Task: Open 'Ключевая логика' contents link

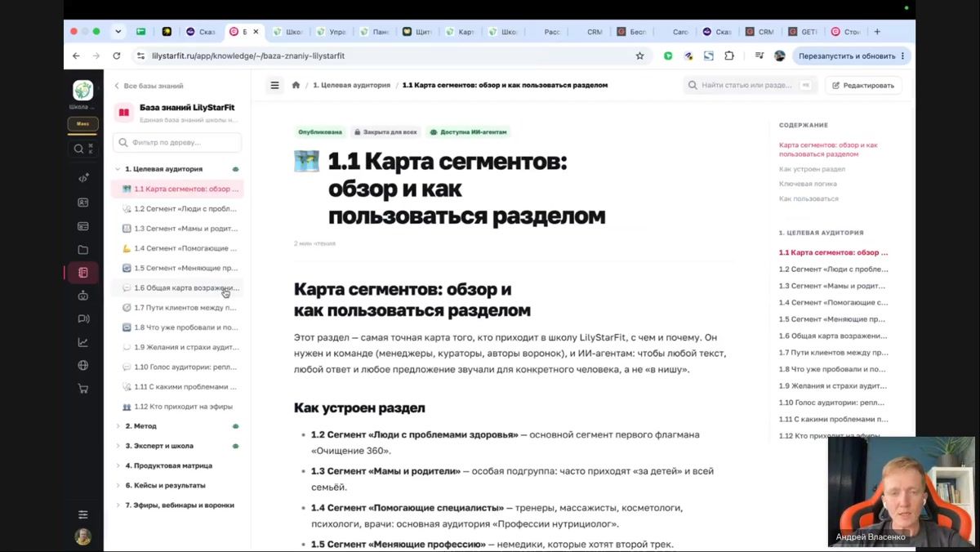Action: click(x=808, y=184)
